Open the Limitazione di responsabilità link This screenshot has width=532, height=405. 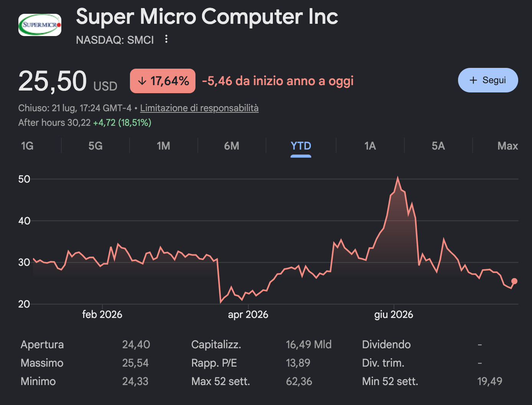coord(199,108)
